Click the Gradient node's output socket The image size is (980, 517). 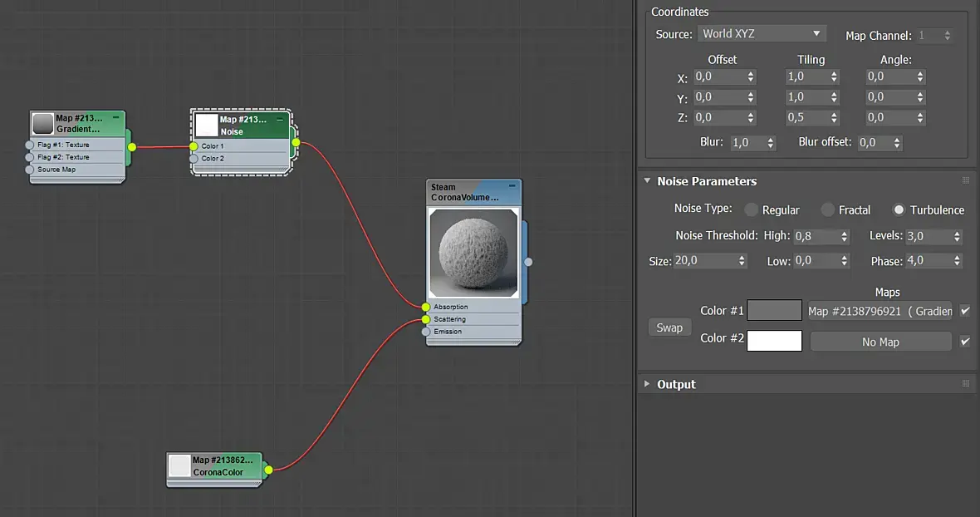click(x=131, y=147)
